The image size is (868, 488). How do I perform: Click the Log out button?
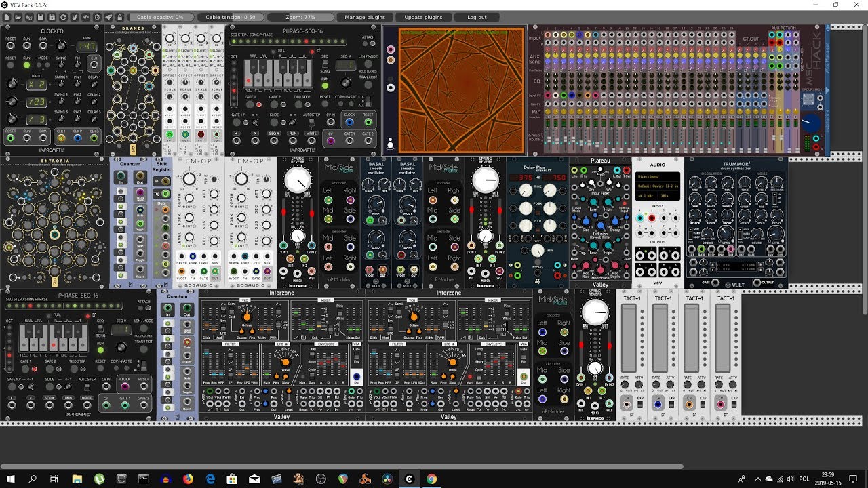pyautogui.click(x=477, y=17)
